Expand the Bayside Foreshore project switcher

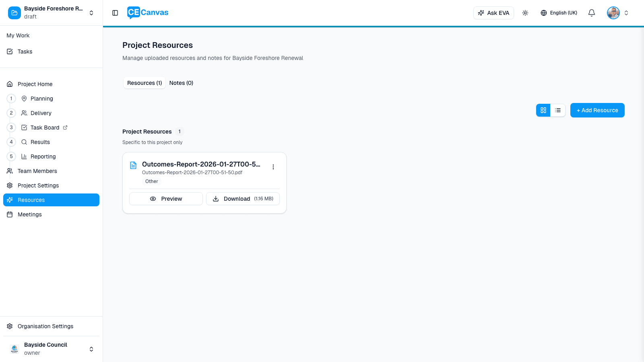point(91,12)
